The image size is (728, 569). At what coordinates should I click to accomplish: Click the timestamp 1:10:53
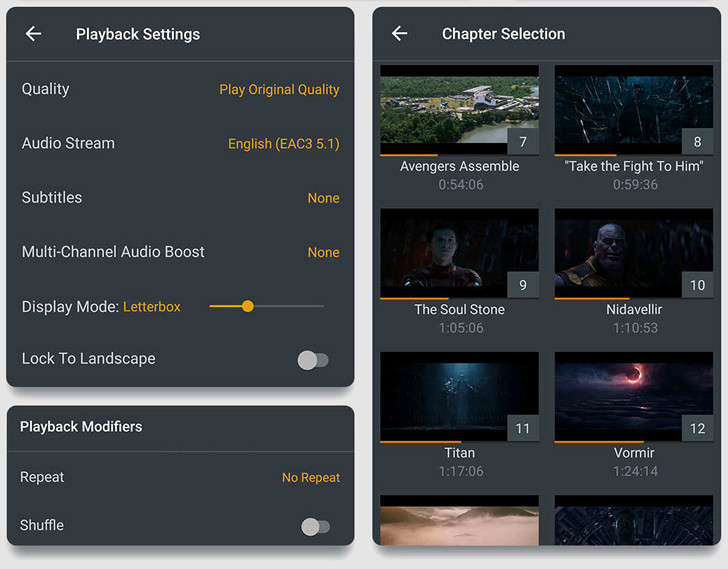coord(635,328)
